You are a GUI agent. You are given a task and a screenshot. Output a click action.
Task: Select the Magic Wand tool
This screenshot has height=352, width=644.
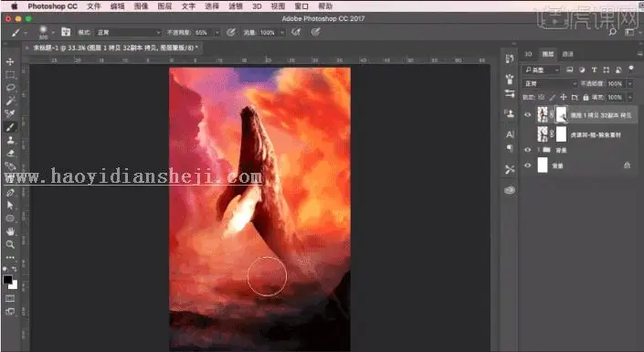tap(10, 101)
